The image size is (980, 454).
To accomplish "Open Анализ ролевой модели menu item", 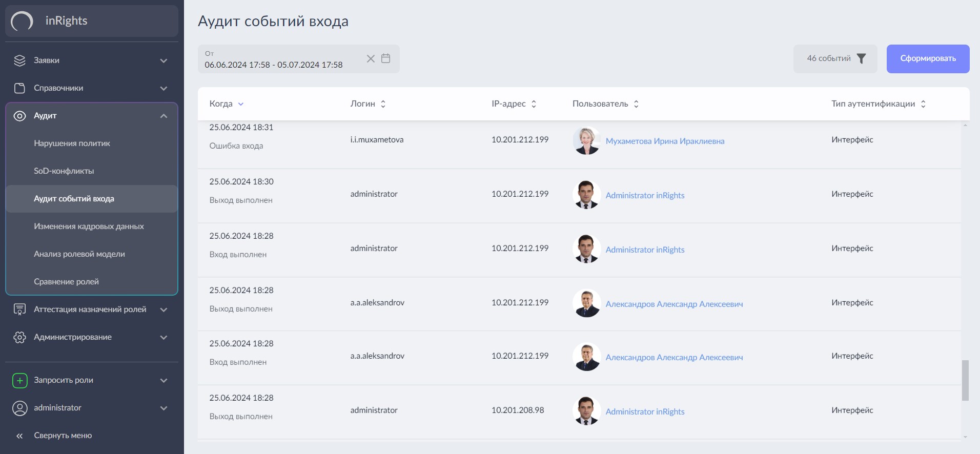I will (79, 254).
